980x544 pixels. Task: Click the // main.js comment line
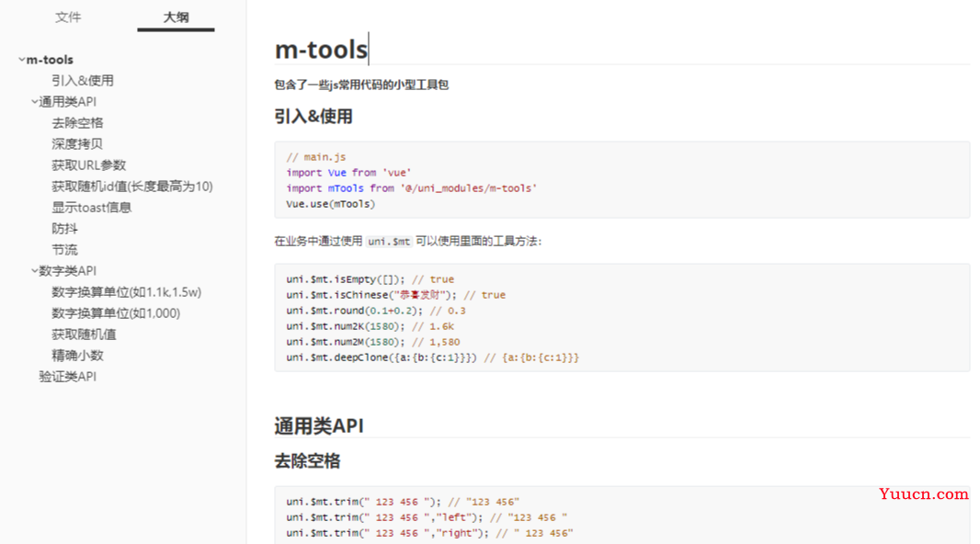[x=315, y=157]
